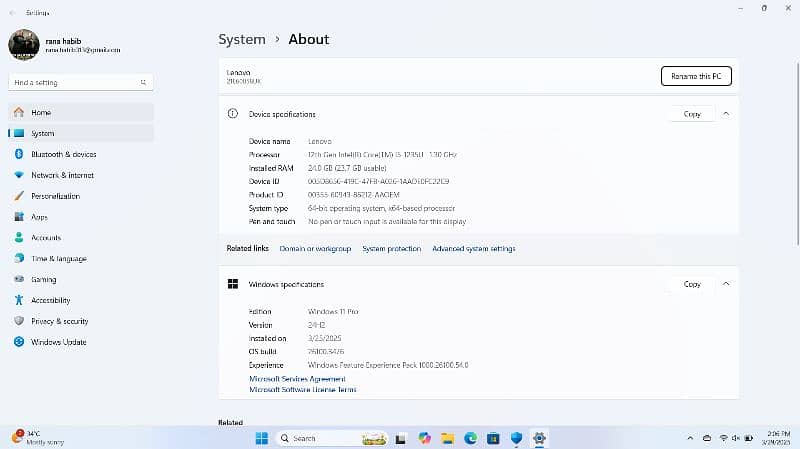Select the Installed RAM value text
Image resolution: width=800 pixels, height=449 pixels.
click(347, 168)
